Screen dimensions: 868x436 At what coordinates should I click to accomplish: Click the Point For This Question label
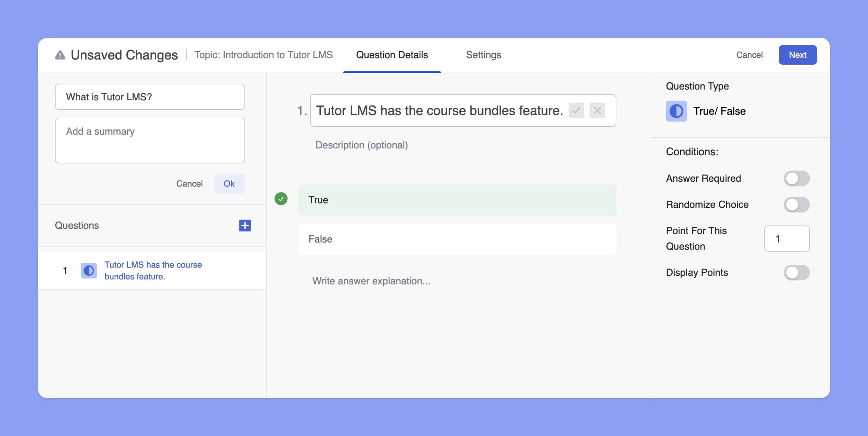click(696, 238)
